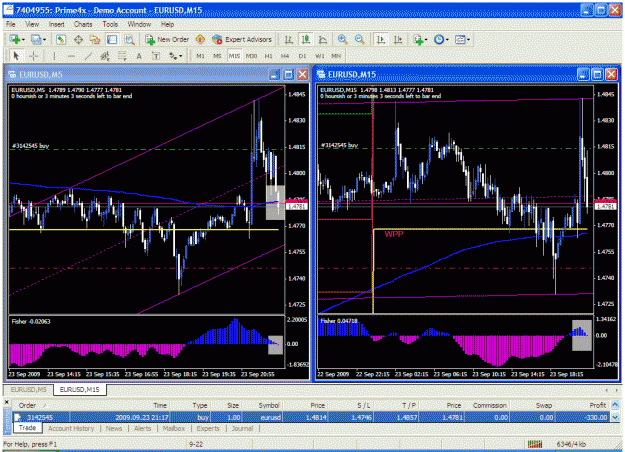
Task: Click the Expert Advisors button
Action: pos(242,39)
